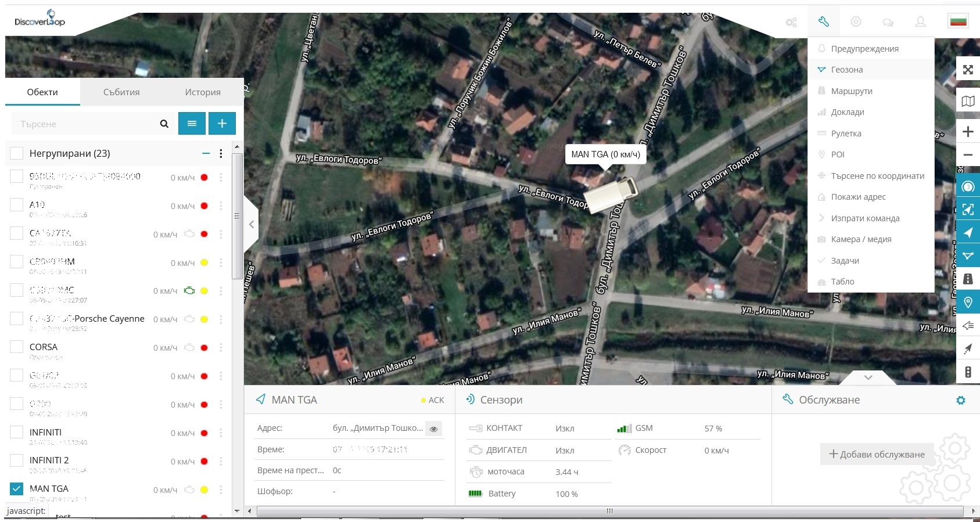Image resolution: width=980 pixels, height=522 pixels.
Task: Check the A10 vehicle checkbox
Action: 17,205
